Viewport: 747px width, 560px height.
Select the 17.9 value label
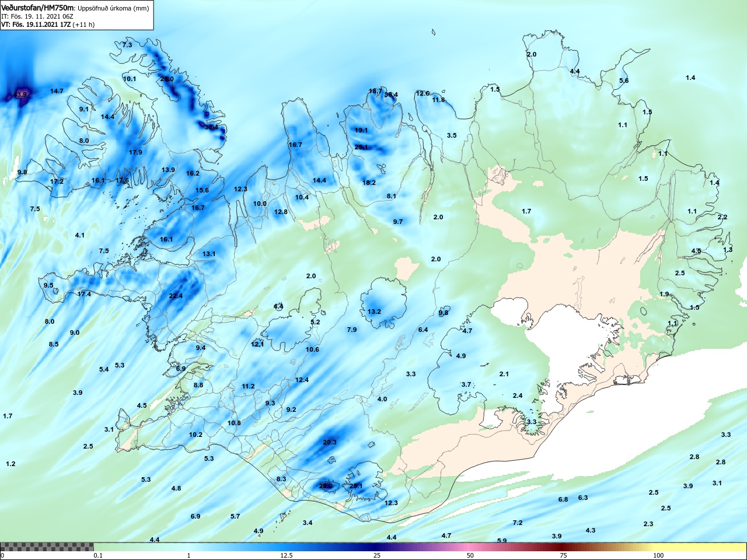(135, 152)
